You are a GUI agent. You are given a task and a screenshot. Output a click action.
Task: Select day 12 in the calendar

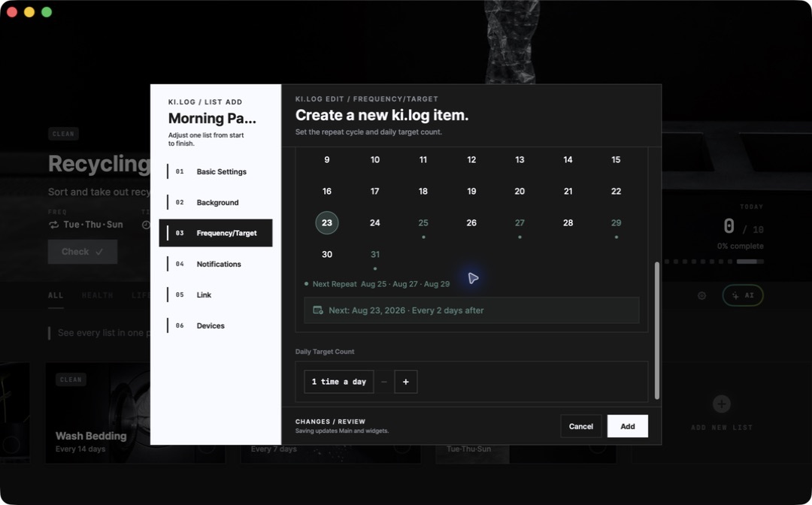pyautogui.click(x=471, y=160)
